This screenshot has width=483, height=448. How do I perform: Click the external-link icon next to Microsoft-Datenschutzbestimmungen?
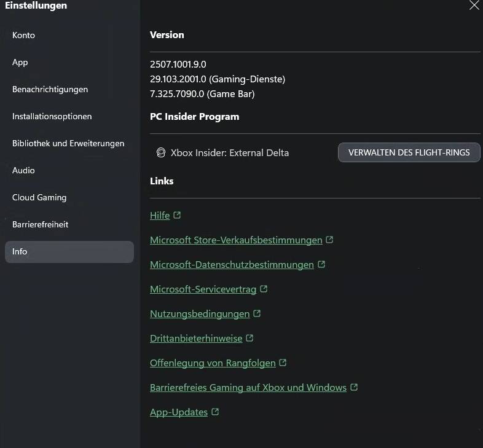pos(321,264)
